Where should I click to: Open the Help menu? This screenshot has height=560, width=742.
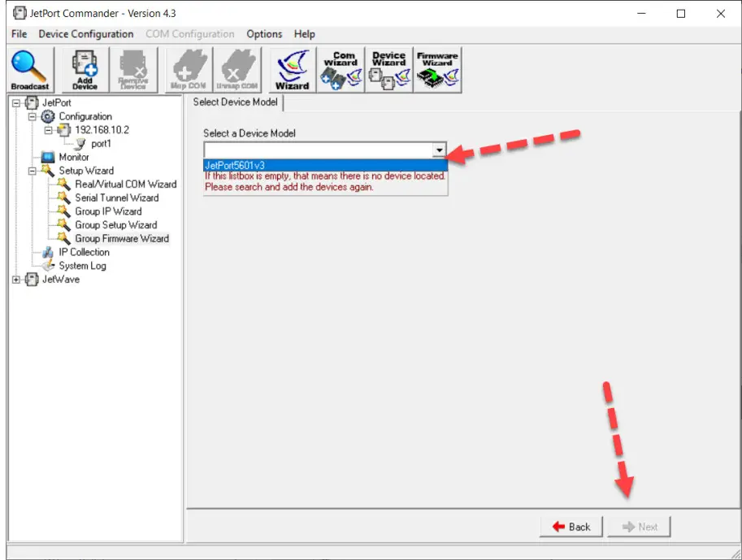[x=304, y=34]
